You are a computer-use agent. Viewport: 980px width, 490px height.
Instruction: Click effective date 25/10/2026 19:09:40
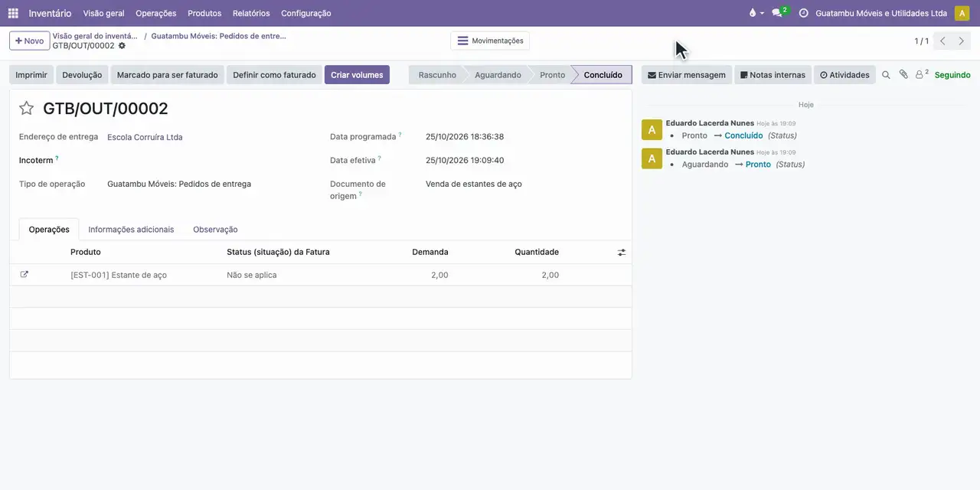pos(465,161)
